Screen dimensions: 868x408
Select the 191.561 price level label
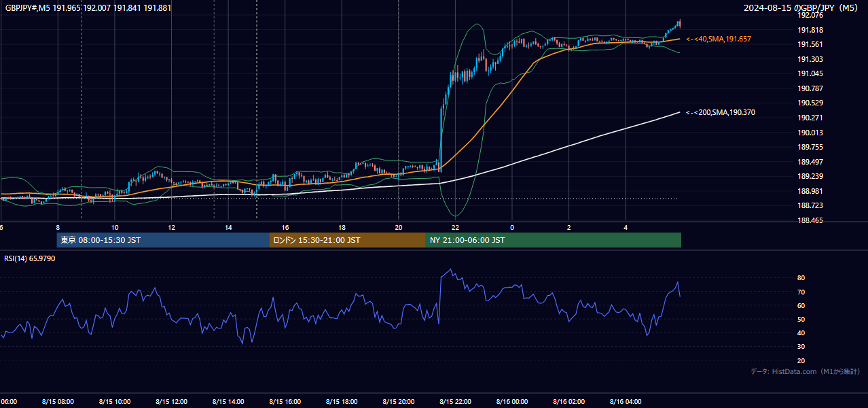(x=810, y=45)
